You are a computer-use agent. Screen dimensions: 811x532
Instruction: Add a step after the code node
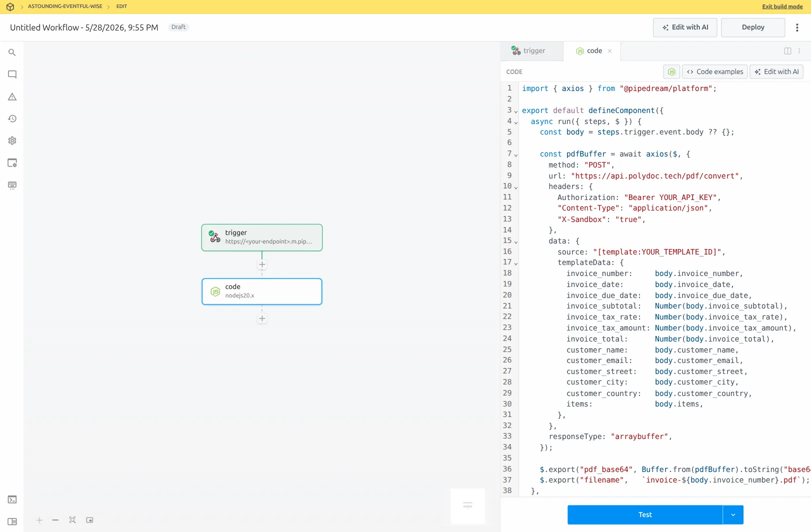tap(262, 318)
